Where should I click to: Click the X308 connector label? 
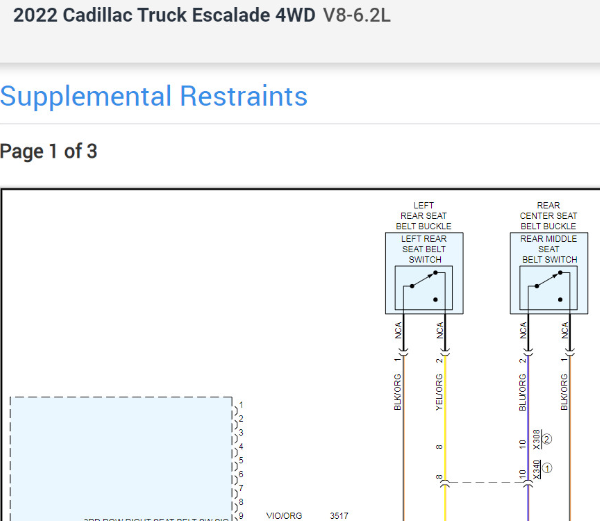click(x=536, y=440)
